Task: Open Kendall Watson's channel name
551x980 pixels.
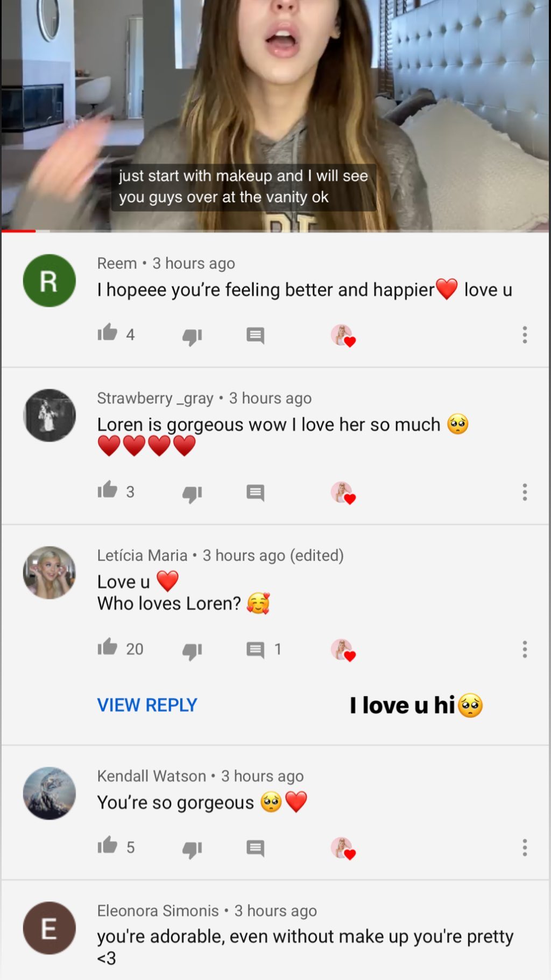Action: coord(152,776)
